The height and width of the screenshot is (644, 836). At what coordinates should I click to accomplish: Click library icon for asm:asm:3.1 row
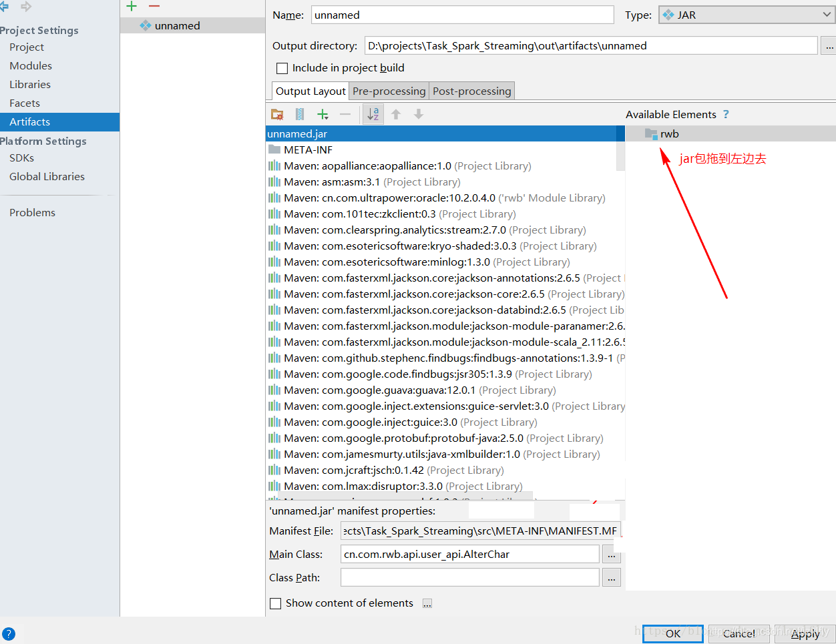274,182
